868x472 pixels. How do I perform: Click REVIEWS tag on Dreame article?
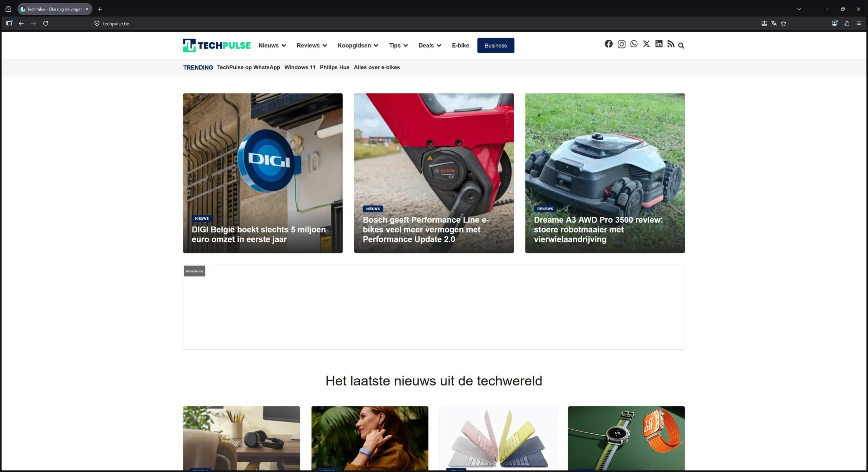(545, 209)
